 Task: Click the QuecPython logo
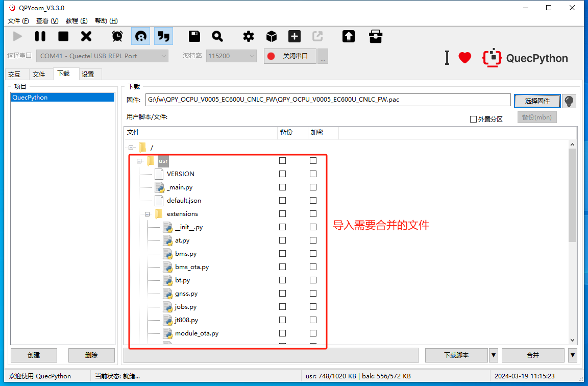(x=525, y=58)
